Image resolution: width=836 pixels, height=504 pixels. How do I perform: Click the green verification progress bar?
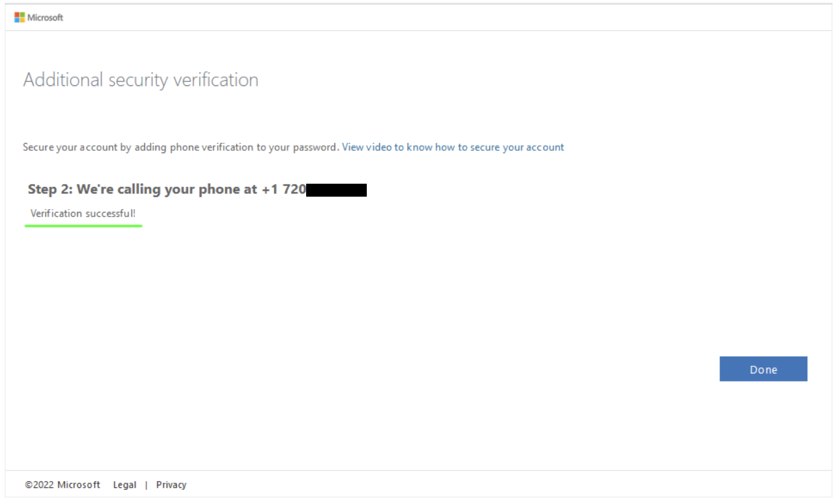click(x=83, y=226)
